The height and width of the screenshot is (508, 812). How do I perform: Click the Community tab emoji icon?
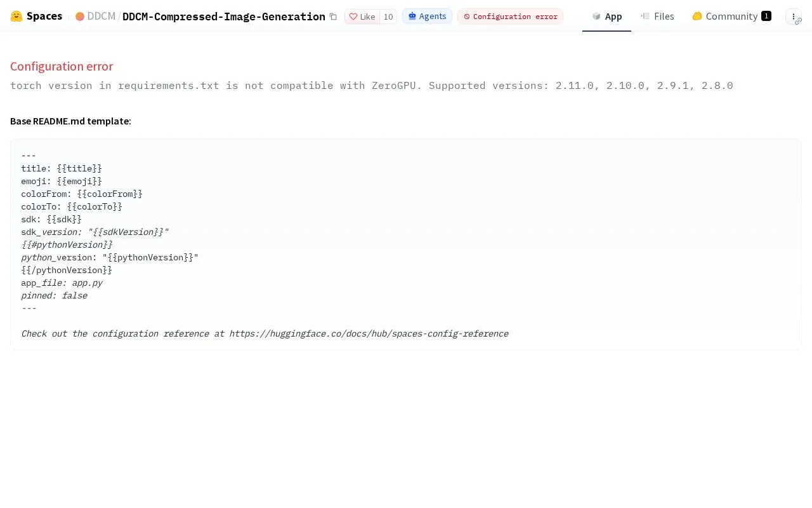click(697, 16)
